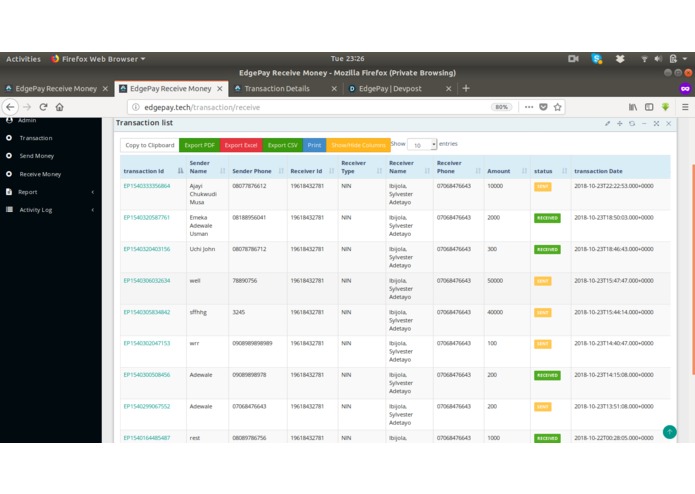Switch to the Transaction Details tab
695x494 pixels.
point(277,89)
